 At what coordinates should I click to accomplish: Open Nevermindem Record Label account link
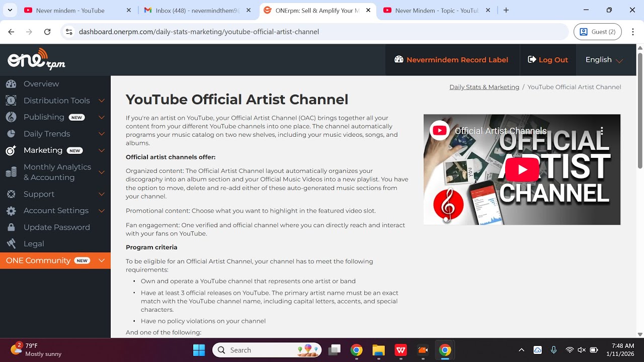coord(451,60)
